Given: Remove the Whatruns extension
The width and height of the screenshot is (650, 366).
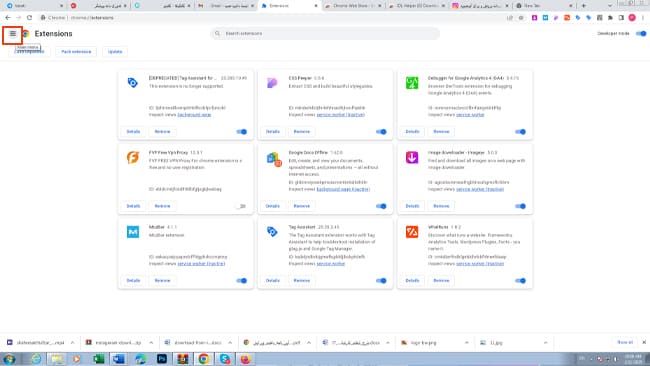Looking at the screenshot, I should coord(441,281).
